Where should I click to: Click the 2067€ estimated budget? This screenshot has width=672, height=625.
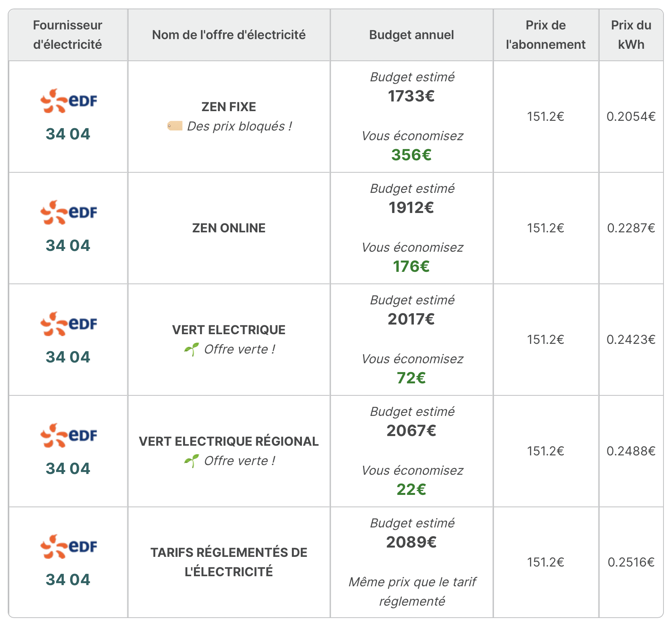coord(411,431)
